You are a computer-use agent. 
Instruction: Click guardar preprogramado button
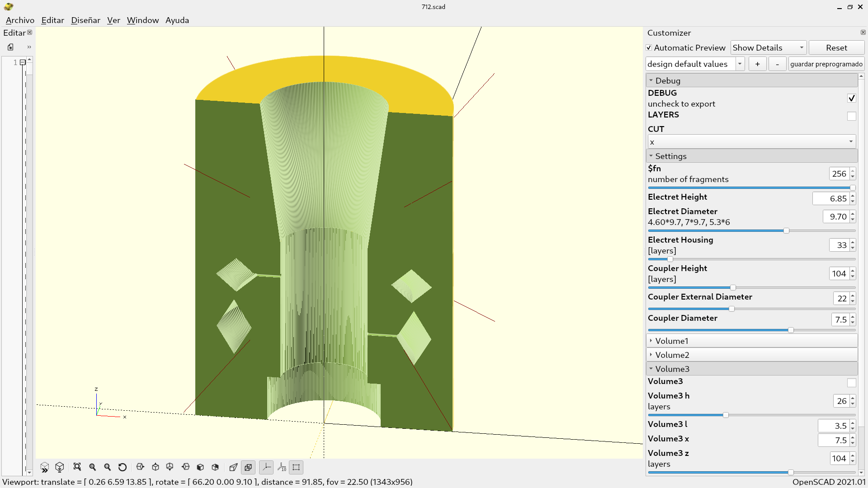click(826, 64)
